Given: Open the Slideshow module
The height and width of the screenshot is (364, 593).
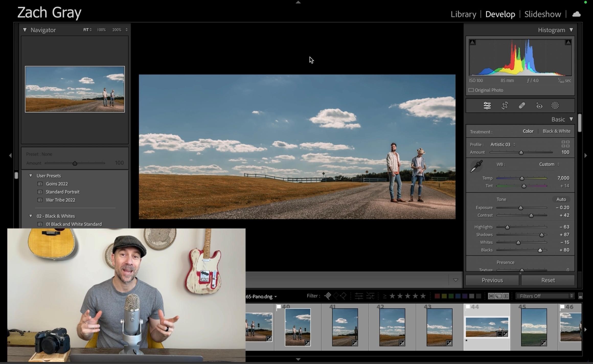Looking at the screenshot, I should pos(542,14).
